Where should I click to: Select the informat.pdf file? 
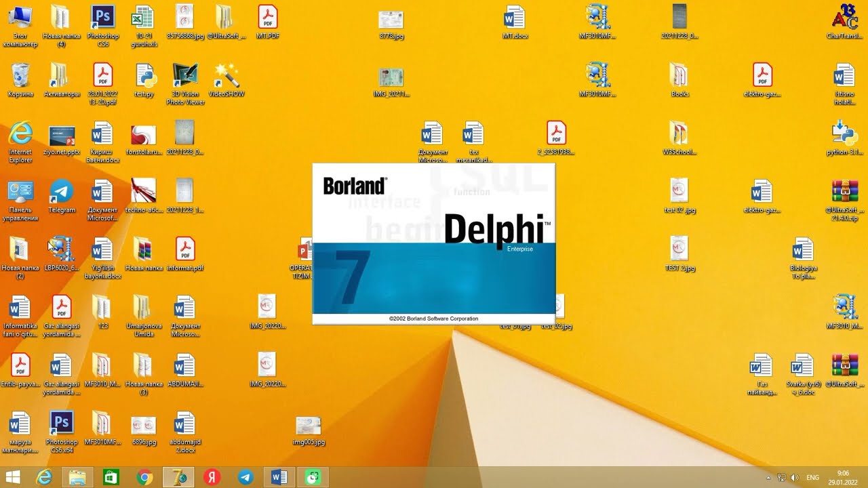pos(185,254)
